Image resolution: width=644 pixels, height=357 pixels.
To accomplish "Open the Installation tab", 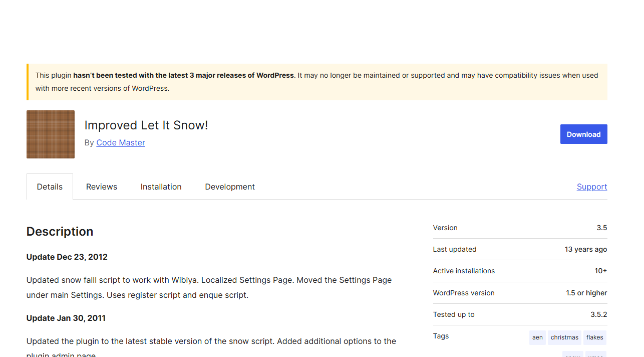I will [161, 187].
